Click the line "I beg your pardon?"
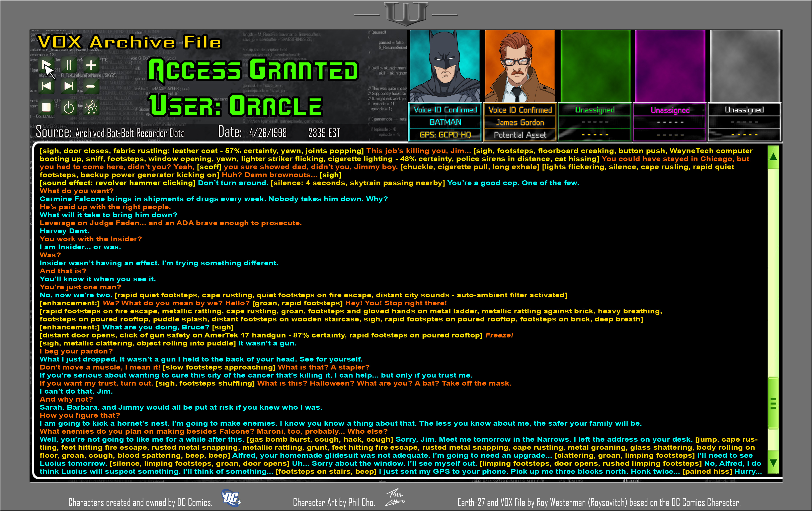The image size is (812, 511). pos(76,351)
